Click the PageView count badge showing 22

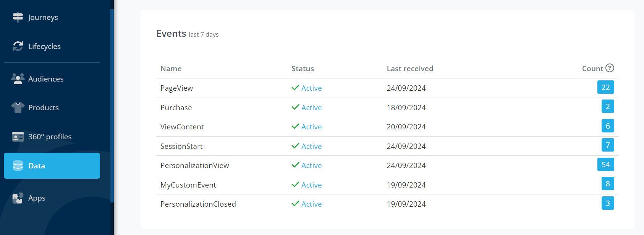pyautogui.click(x=606, y=87)
